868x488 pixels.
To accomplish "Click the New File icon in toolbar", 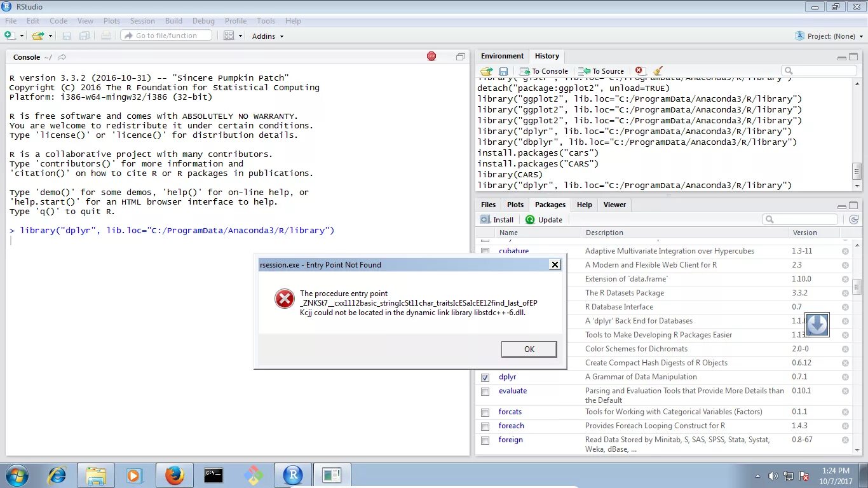I will click(10, 36).
